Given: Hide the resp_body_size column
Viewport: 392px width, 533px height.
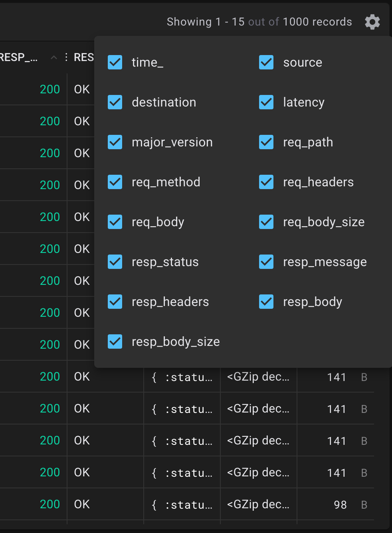Looking at the screenshot, I should pyautogui.click(x=115, y=342).
